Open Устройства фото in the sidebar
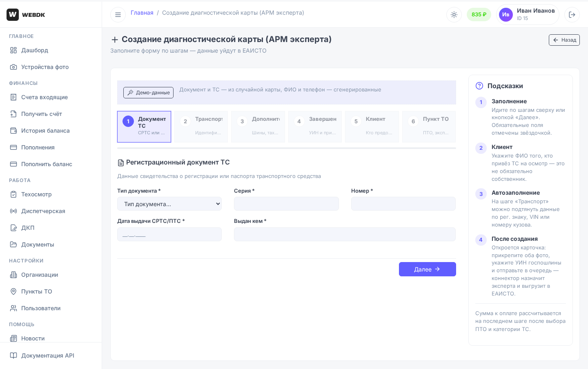 tap(51, 67)
